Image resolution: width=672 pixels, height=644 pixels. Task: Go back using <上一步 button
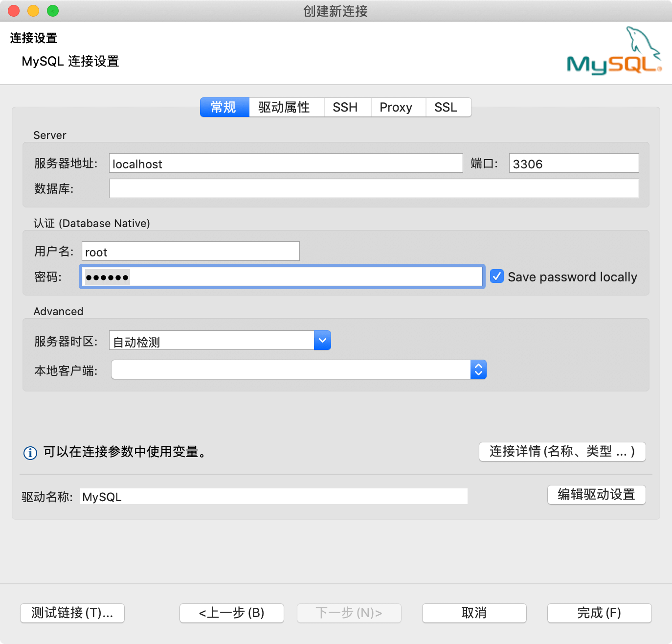click(231, 613)
